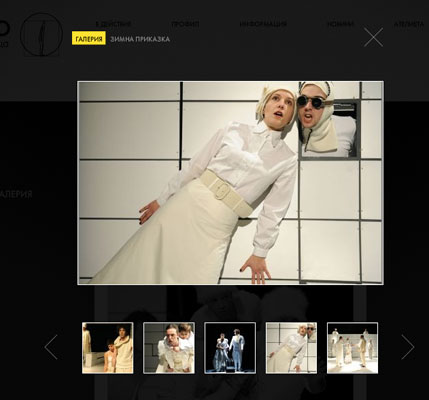
Task: Click the yellow ГАЛЕРИЯ label
Action: click(x=89, y=39)
